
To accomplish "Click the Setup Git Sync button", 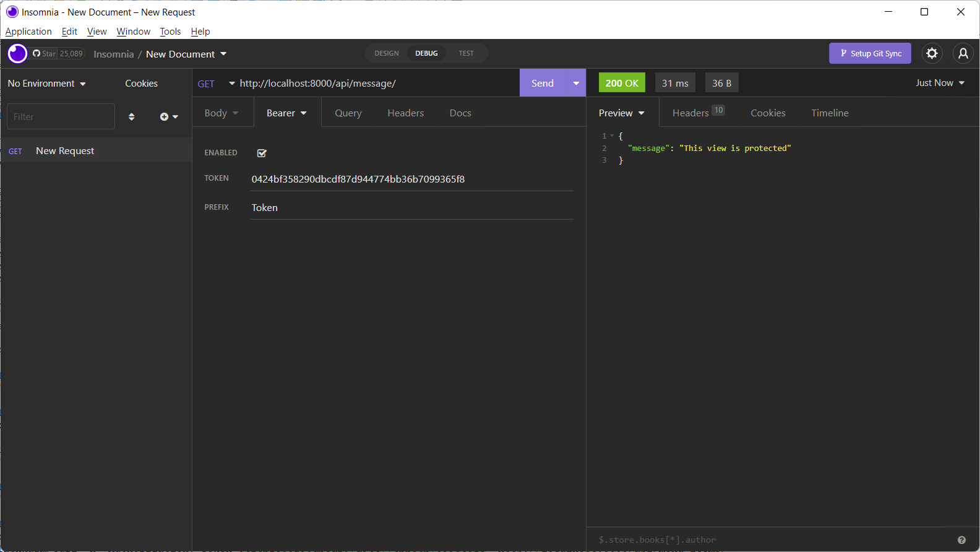I will click(870, 54).
